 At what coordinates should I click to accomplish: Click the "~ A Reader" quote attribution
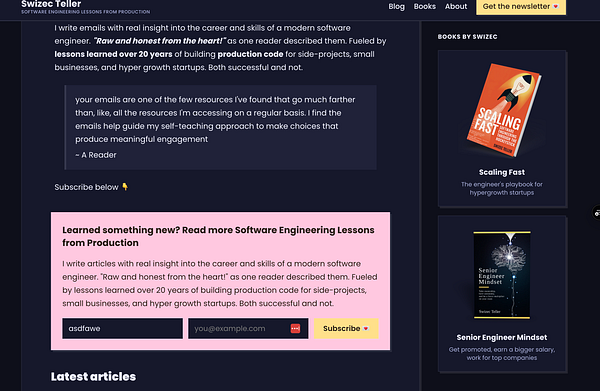point(96,155)
